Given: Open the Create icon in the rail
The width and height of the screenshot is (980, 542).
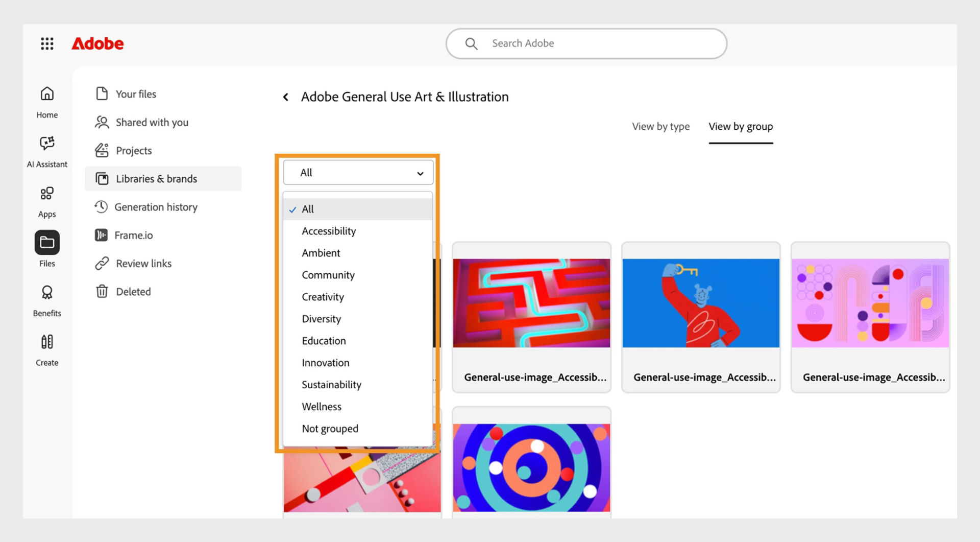Looking at the screenshot, I should pos(47,342).
